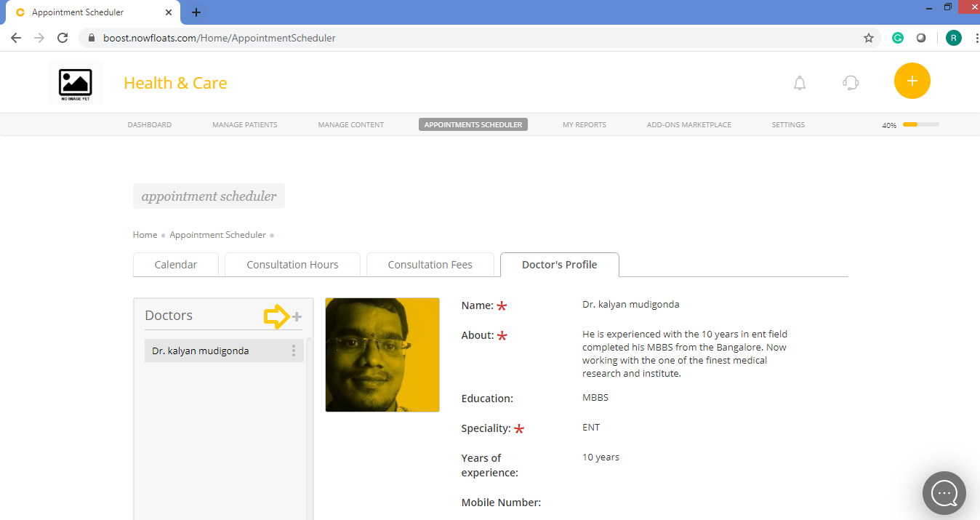
Task: Click the doctors list scrollbar
Action: 310,429
